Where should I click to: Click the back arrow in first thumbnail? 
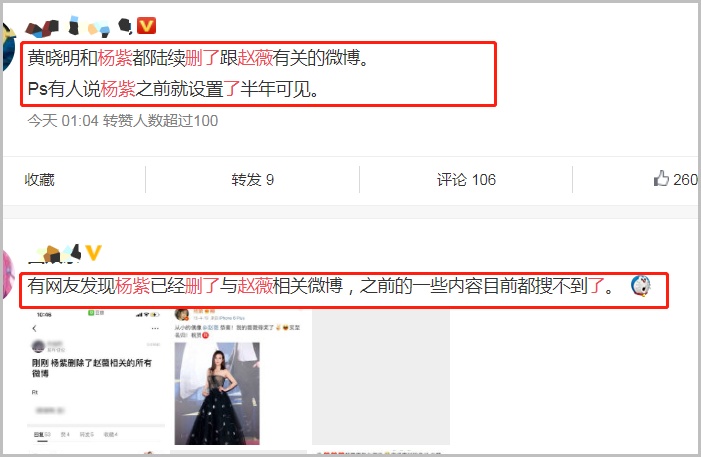(x=35, y=329)
